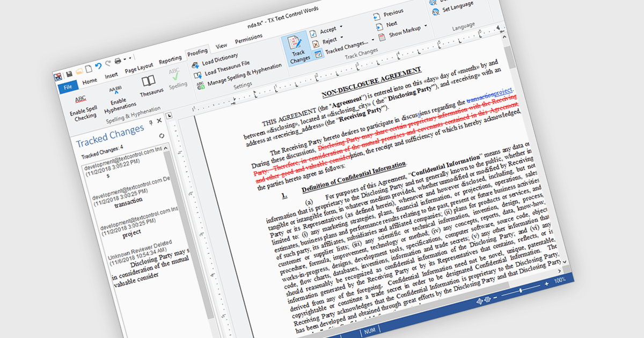Open the Permissions ribbon tab
The width and height of the screenshot is (644, 338).
(x=249, y=38)
